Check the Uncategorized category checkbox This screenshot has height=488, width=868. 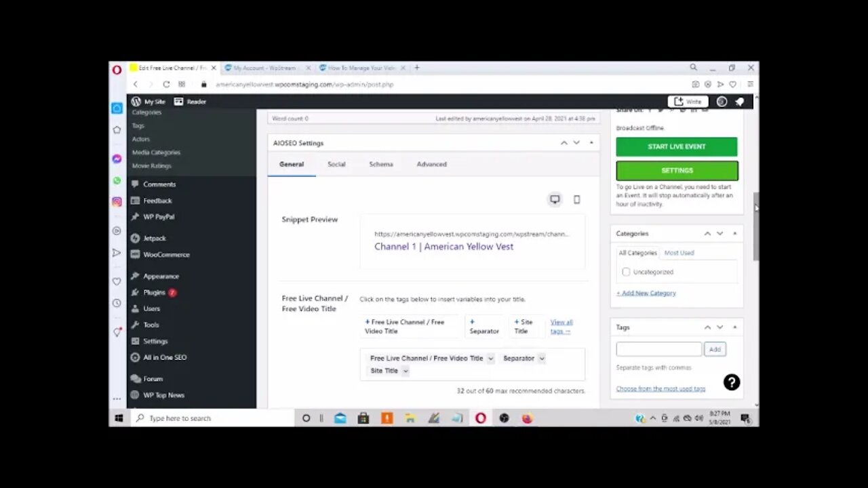[x=626, y=272]
